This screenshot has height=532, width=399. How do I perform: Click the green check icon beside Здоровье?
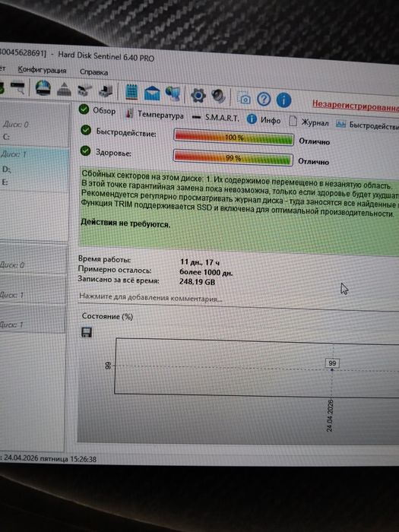[85, 151]
